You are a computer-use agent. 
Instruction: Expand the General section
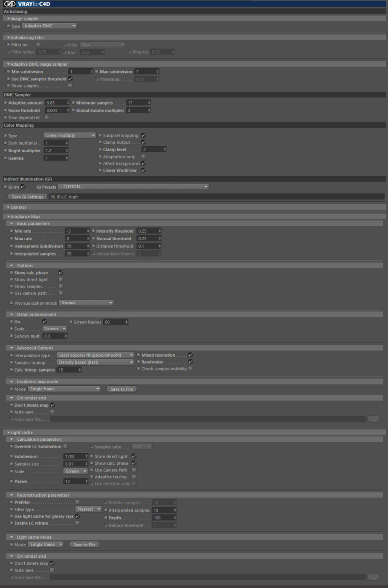[8, 207]
